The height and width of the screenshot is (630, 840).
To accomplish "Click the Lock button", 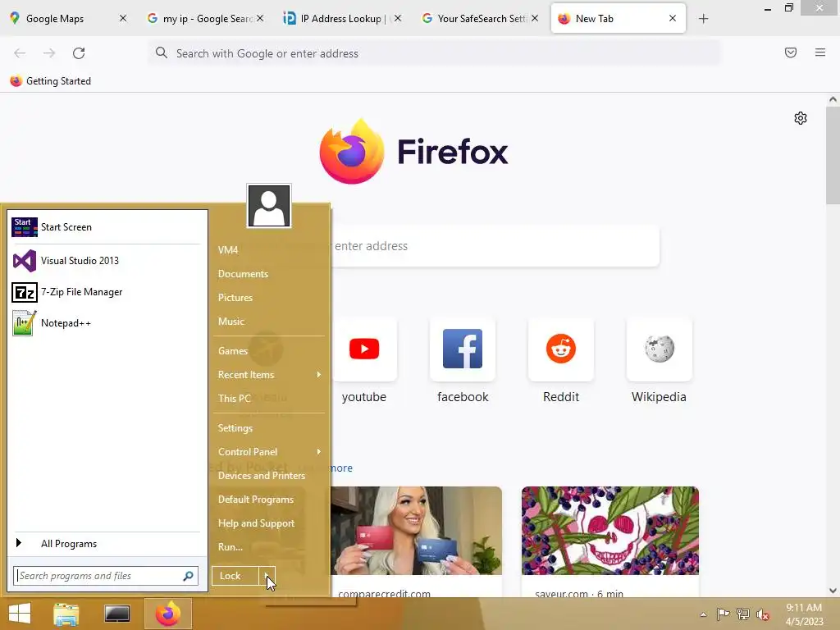I will [x=235, y=576].
